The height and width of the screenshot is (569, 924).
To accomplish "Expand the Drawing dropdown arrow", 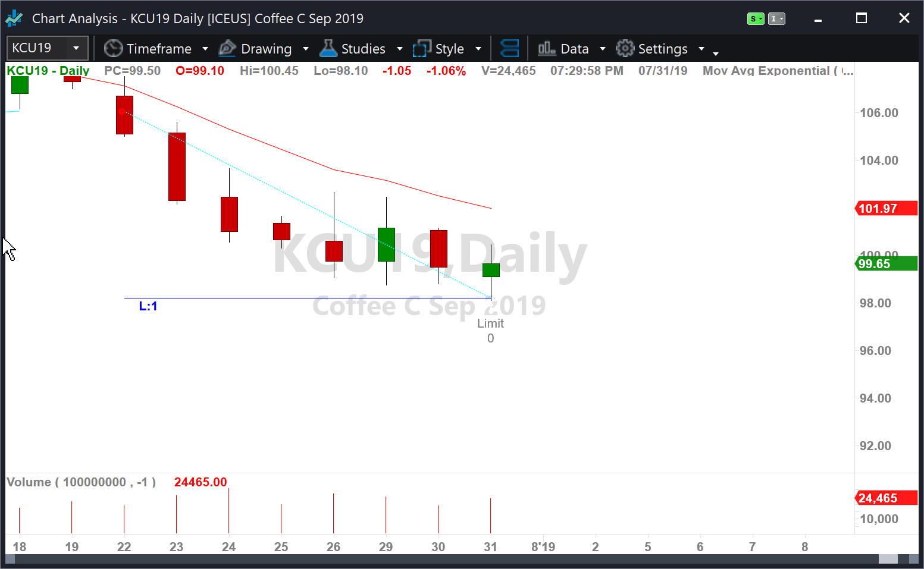I will 306,49.
